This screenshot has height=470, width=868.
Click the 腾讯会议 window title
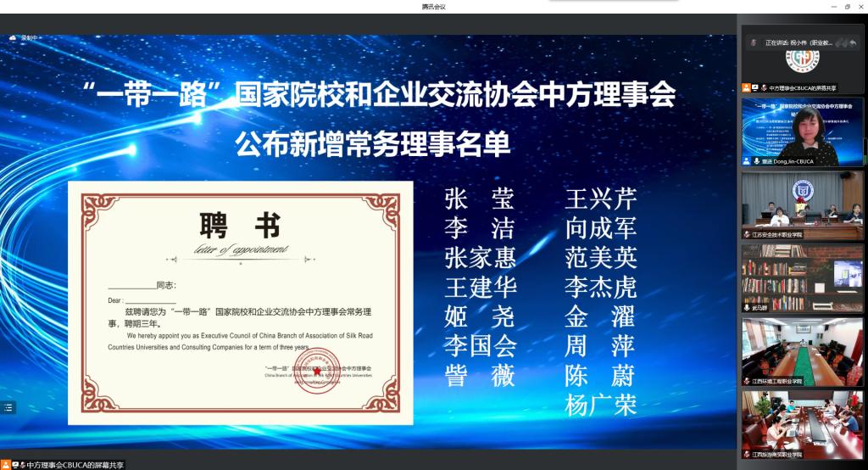(x=433, y=7)
